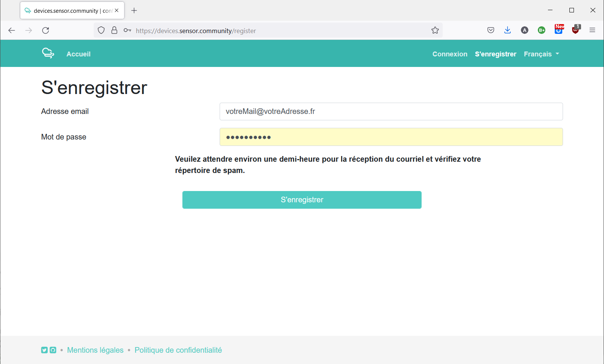604x364 pixels.
Task: Click into the Mot de passe field
Action: (391, 137)
